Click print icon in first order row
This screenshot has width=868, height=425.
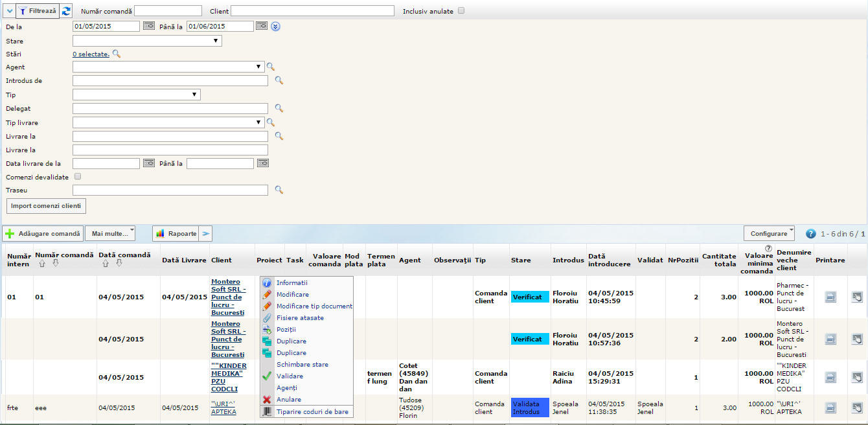tap(830, 297)
